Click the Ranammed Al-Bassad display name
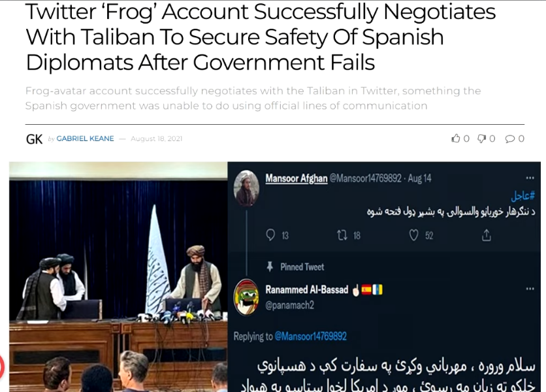This screenshot has width=546, height=392. pos(307,289)
